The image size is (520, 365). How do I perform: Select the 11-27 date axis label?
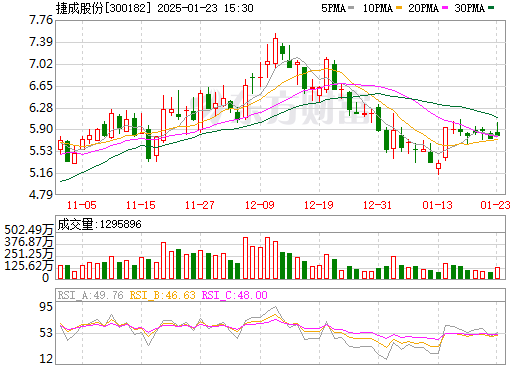click(200, 205)
